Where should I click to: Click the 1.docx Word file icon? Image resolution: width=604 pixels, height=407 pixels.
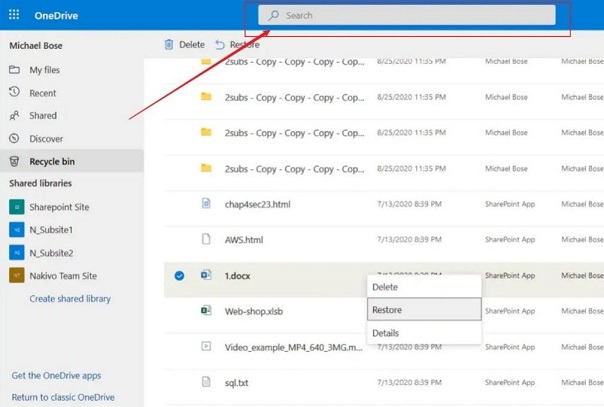pyautogui.click(x=206, y=275)
